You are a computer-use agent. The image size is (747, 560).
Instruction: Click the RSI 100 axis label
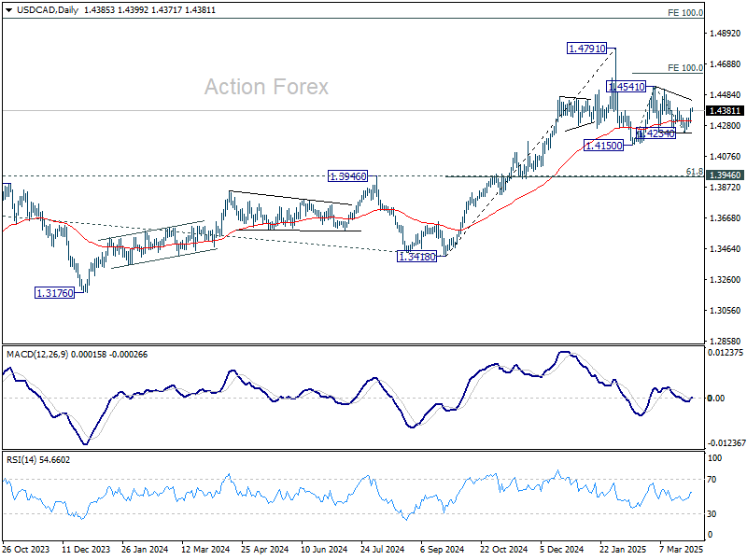[x=715, y=458]
